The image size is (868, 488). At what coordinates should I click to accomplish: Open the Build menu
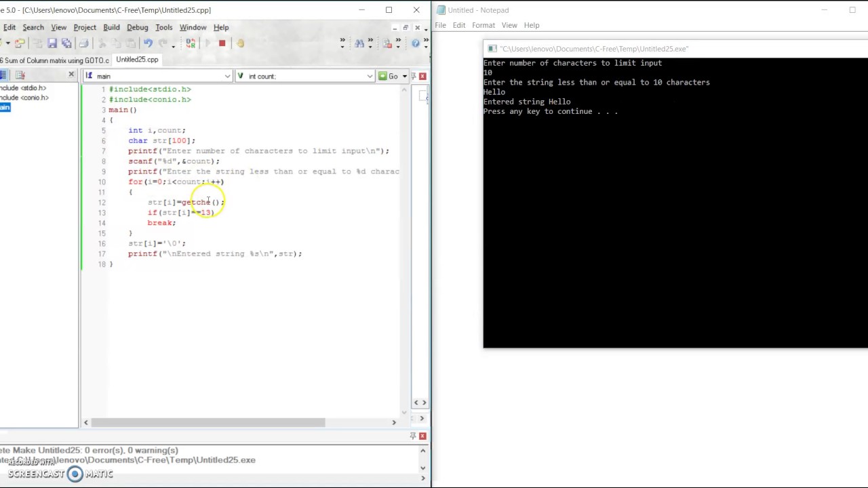[111, 27]
